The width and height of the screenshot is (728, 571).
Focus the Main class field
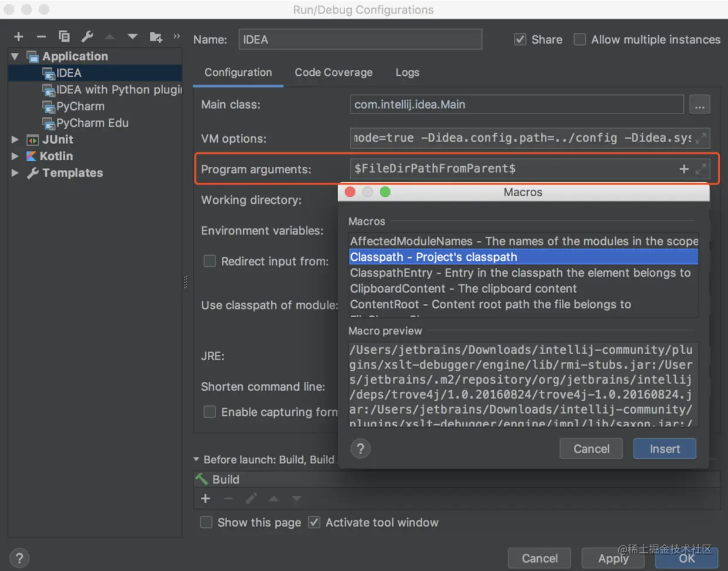(517, 105)
